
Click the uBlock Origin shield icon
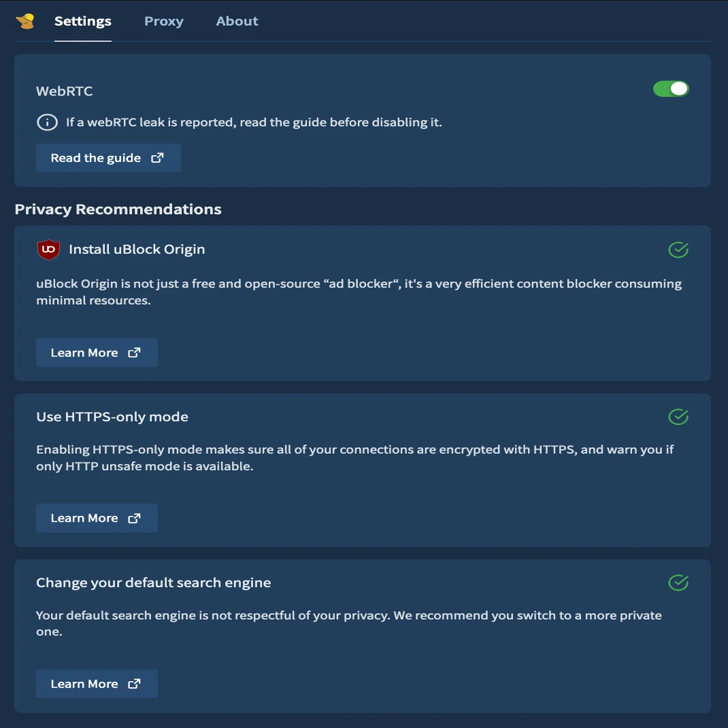[x=48, y=250]
